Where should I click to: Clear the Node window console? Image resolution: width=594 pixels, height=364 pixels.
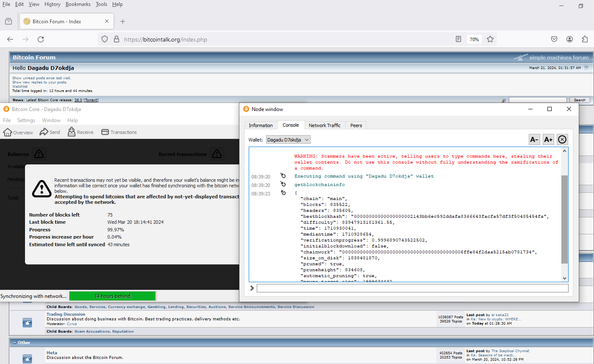coord(562,139)
